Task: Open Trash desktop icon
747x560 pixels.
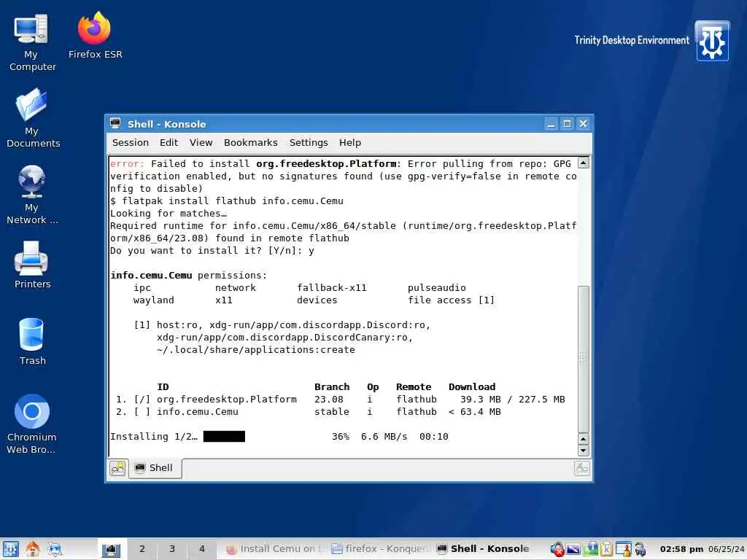Action: pos(32,341)
